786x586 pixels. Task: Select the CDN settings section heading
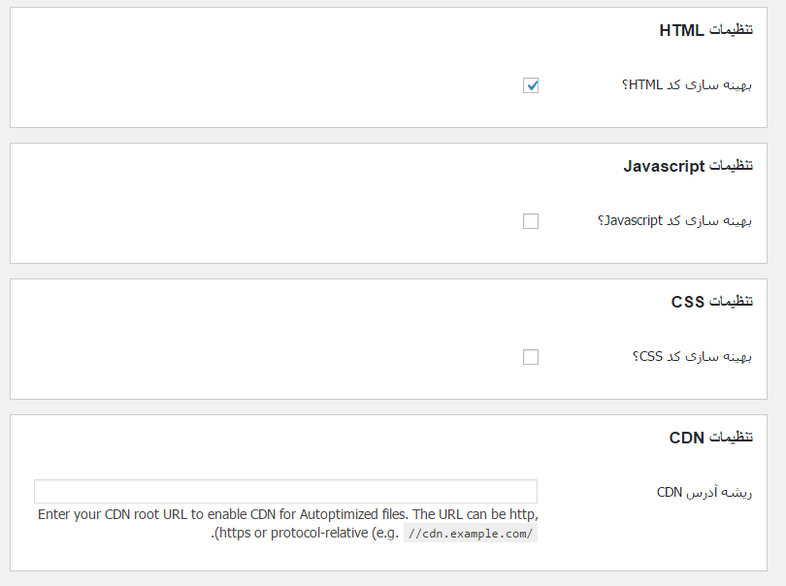pos(711,438)
